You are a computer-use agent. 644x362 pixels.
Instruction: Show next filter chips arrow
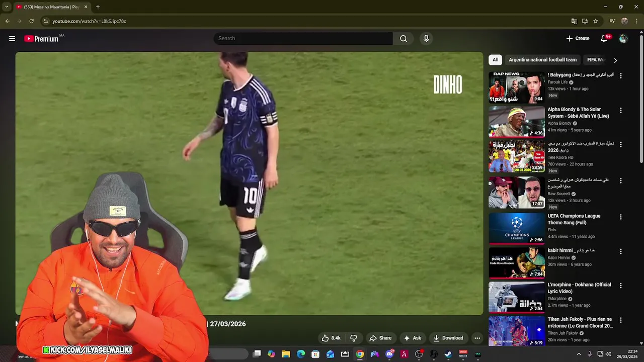click(x=615, y=60)
